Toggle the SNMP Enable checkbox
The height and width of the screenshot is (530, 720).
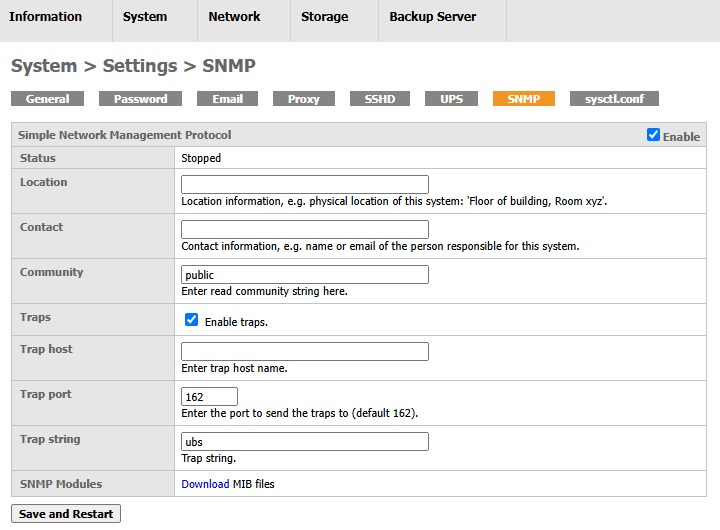[x=654, y=135]
